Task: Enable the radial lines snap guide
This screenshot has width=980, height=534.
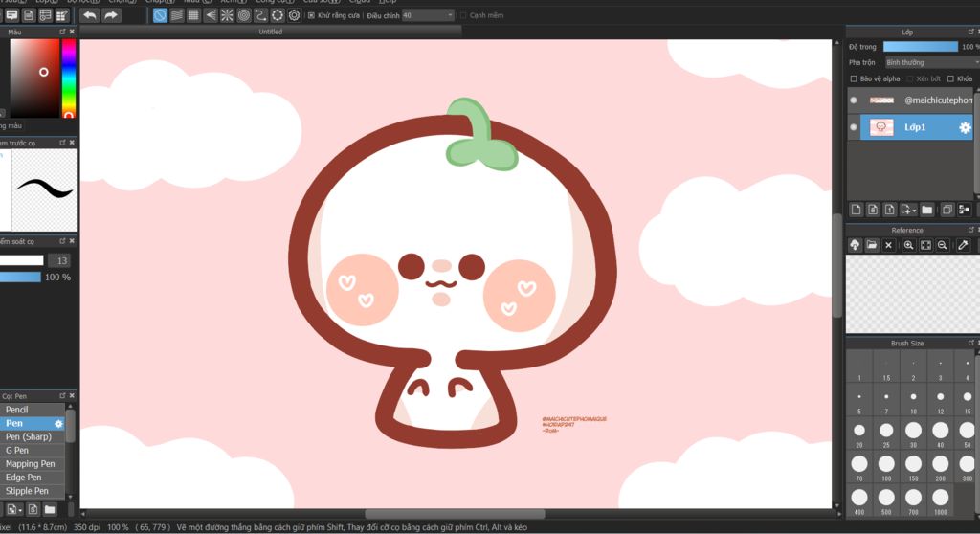Action: coord(227,15)
